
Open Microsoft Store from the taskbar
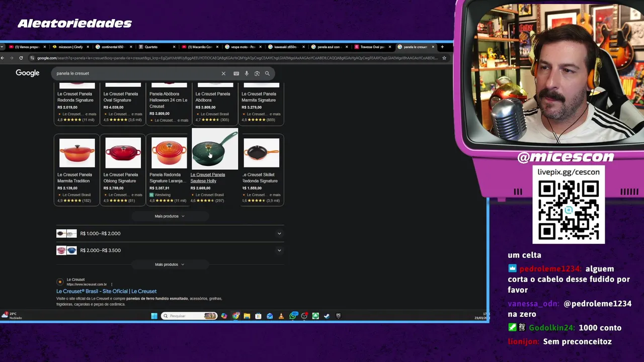pyautogui.click(x=258, y=316)
